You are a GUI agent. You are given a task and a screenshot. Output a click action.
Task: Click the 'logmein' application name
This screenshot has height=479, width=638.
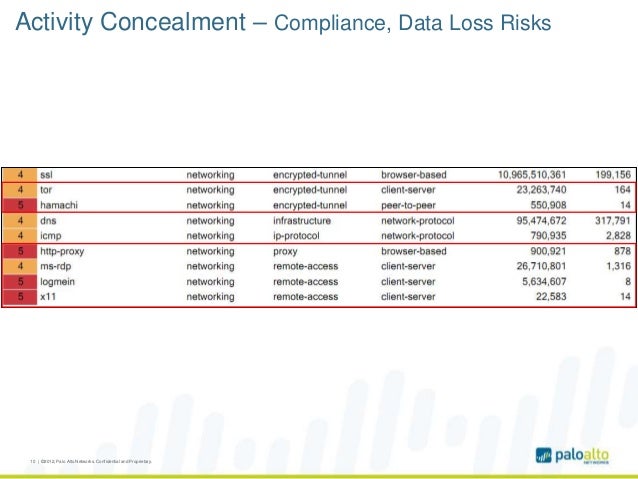pyautogui.click(x=57, y=282)
